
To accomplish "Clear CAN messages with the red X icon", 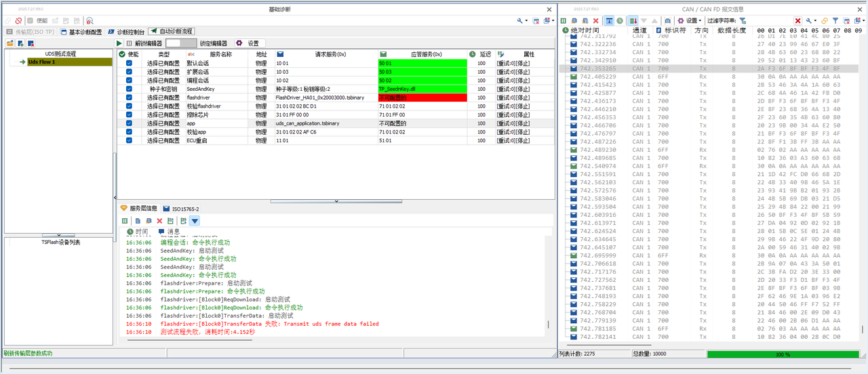I will click(x=595, y=21).
